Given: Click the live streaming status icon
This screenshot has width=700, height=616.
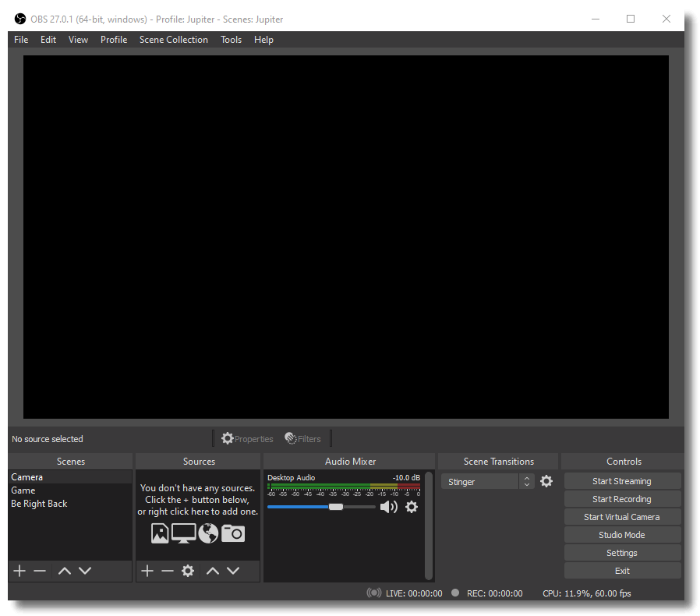Looking at the screenshot, I should coord(373,593).
